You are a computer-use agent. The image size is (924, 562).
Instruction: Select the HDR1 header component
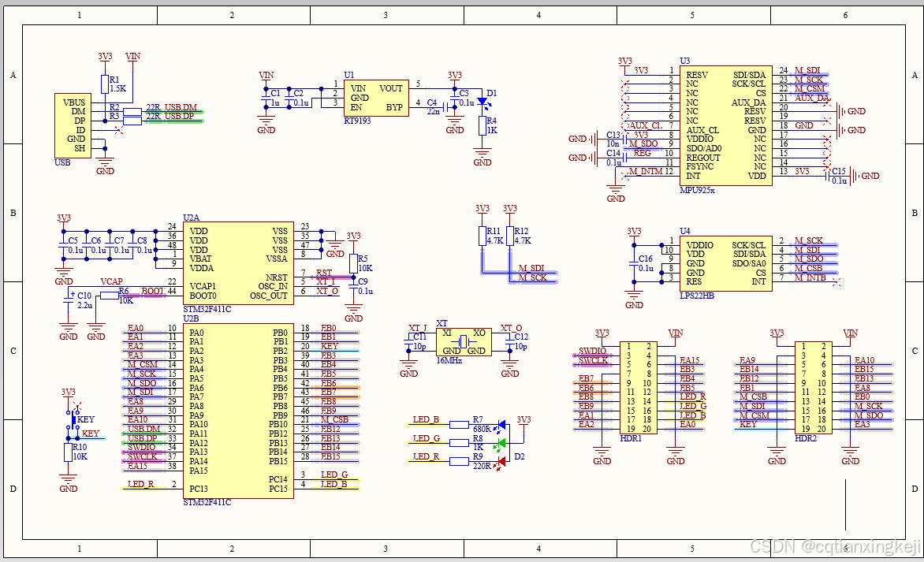pos(638,387)
